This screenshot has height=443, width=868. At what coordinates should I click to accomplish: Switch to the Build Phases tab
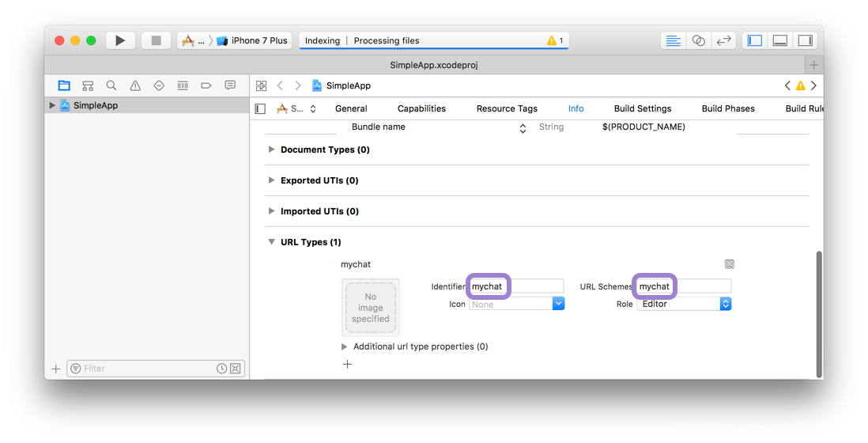(x=728, y=108)
